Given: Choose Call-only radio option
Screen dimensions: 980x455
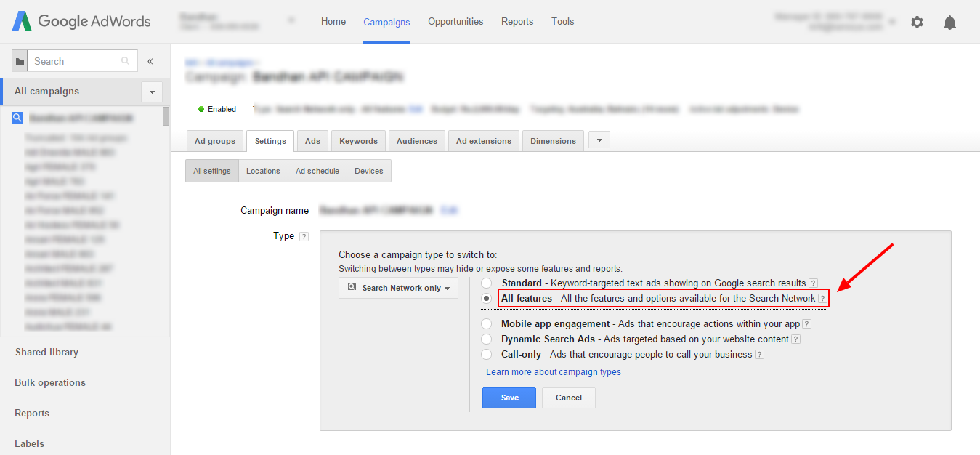Looking at the screenshot, I should click(x=486, y=354).
